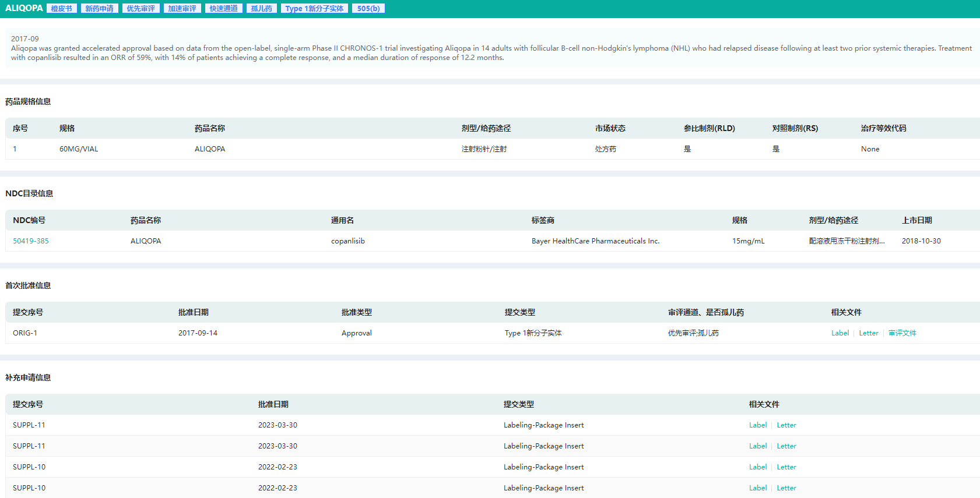
Task: Click the ALIQOPA title in header
Action: coord(24,8)
